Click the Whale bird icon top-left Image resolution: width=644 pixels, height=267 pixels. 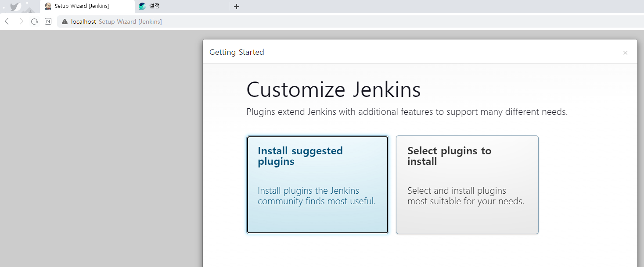(15, 7)
